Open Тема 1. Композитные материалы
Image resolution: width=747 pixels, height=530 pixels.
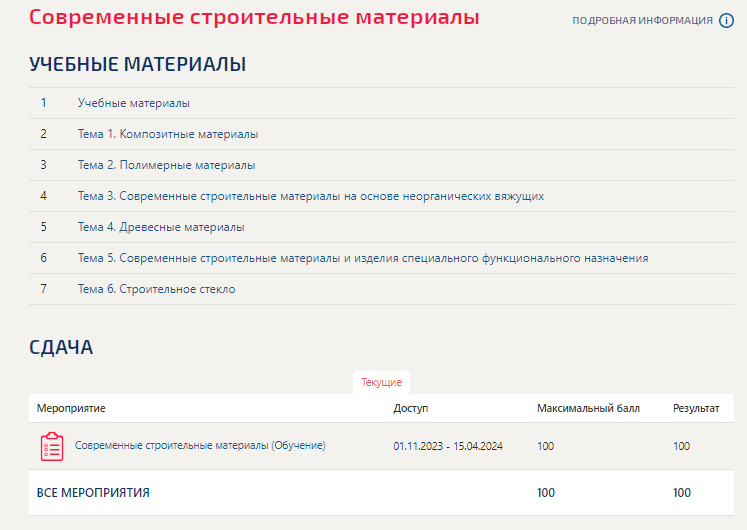pyautogui.click(x=168, y=134)
